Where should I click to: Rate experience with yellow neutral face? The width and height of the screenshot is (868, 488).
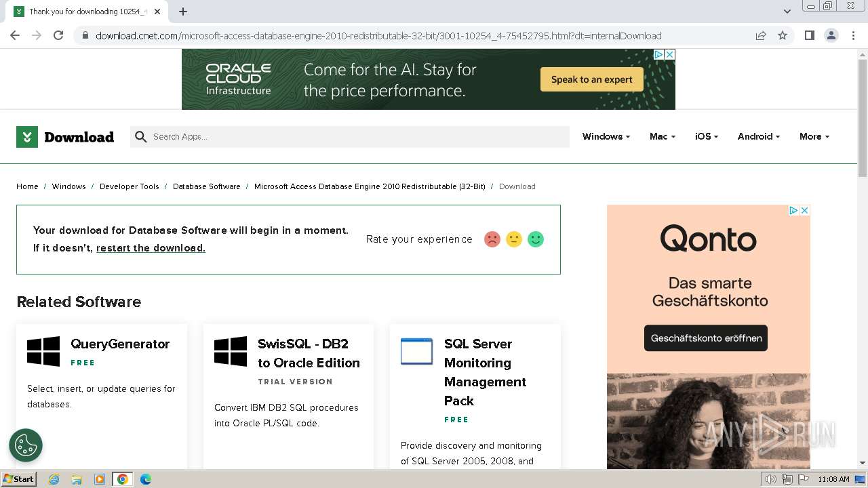point(514,239)
